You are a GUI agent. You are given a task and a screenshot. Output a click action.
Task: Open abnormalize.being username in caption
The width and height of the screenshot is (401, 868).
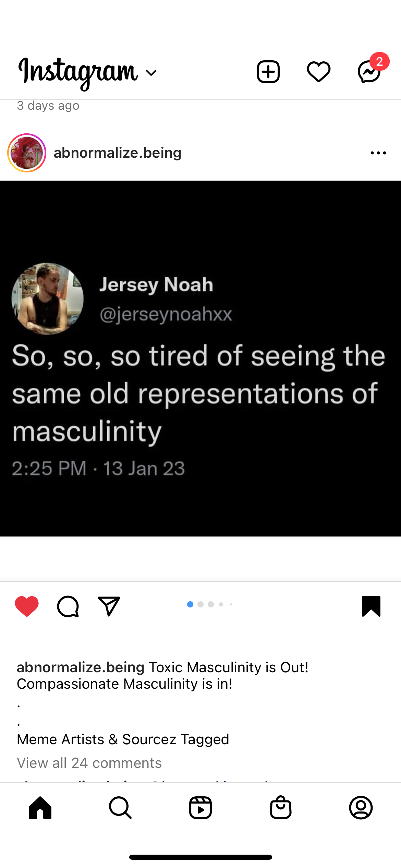pos(81,667)
